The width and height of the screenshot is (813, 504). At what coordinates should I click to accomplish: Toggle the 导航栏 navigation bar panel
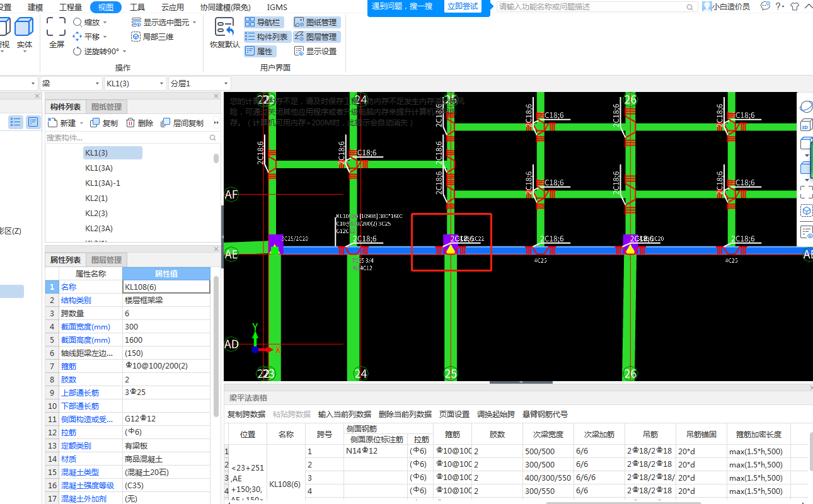tap(264, 22)
